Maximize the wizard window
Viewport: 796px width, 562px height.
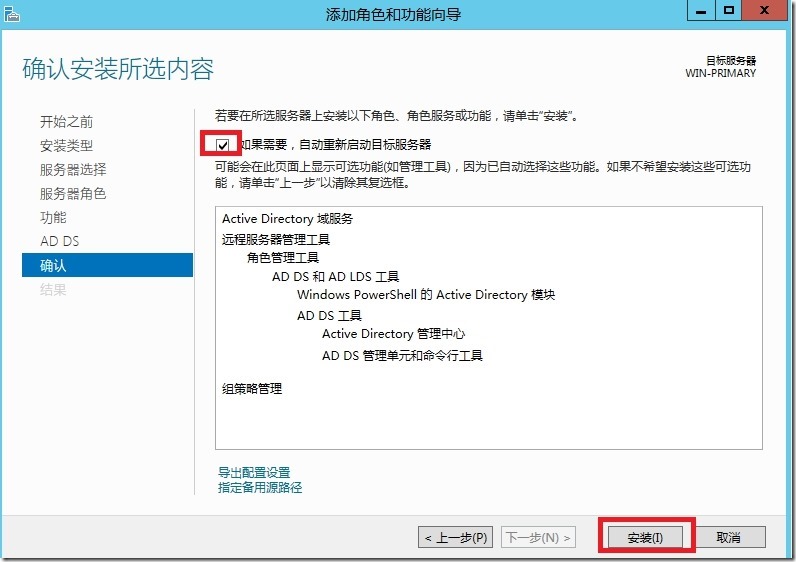[x=730, y=10]
